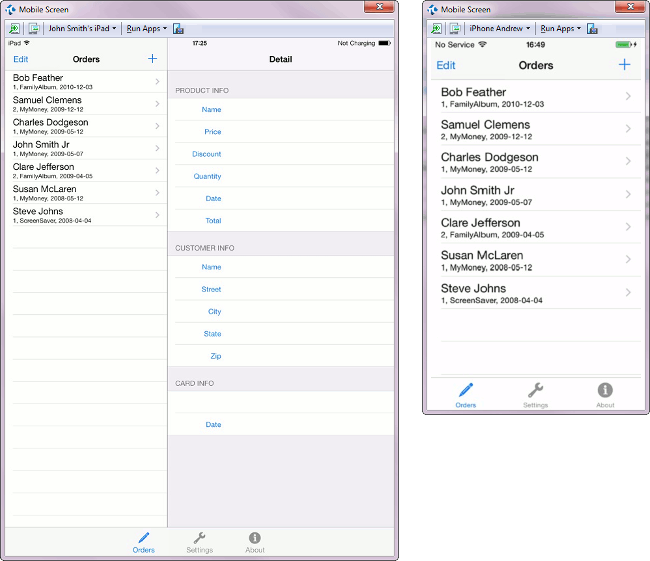This screenshot has width=650, height=561.
Task: Click Price field in Detail pane
Action: pyautogui.click(x=281, y=132)
